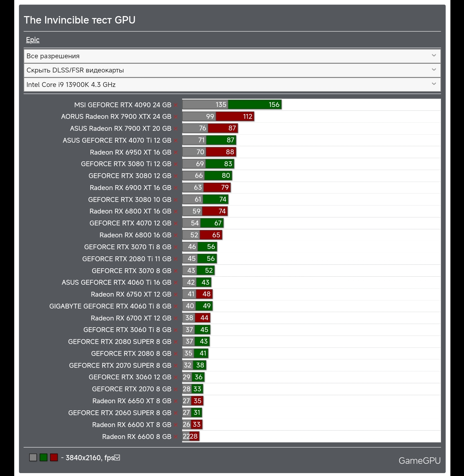Click the red X next to Radeon RX 6800 16 GB

(176, 235)
